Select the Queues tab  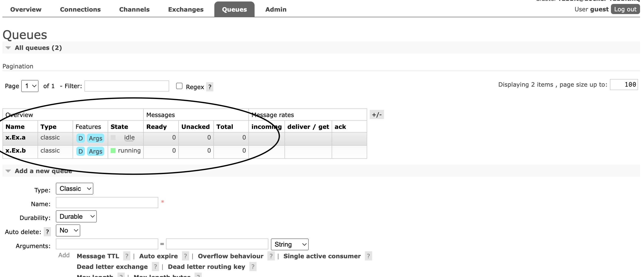pyautogui.click(x=234, y=9)
